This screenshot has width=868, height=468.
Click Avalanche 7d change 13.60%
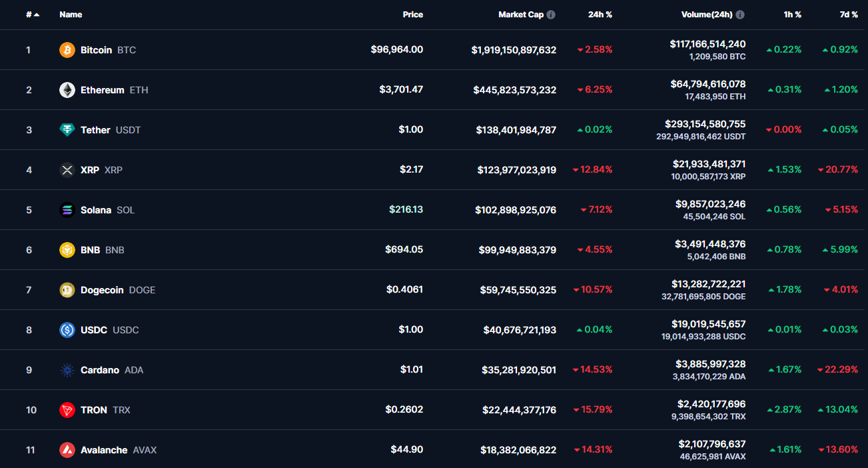[838, 450]
